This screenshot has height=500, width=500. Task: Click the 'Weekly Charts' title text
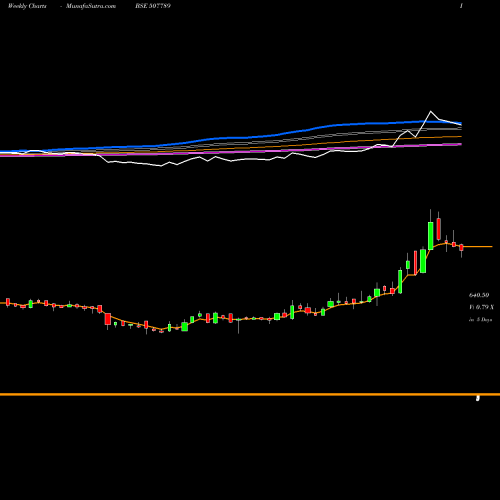tap(27, 6)
